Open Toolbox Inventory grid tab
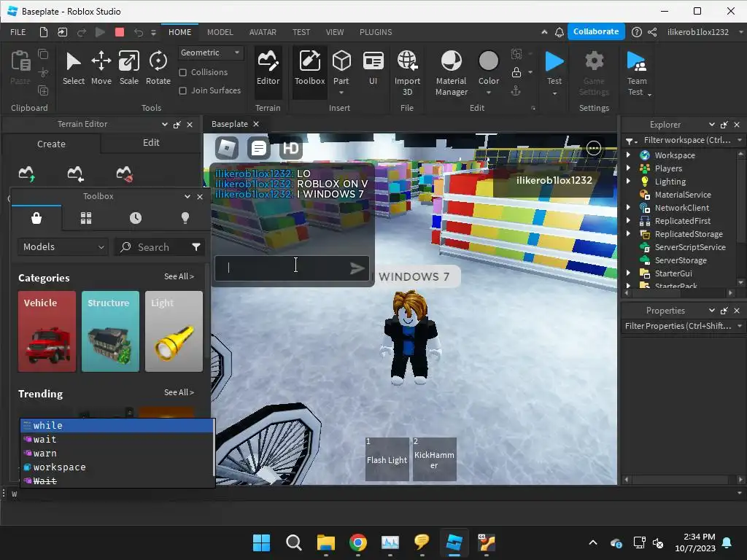Screen dimensions: 747x560 point(86,218)
